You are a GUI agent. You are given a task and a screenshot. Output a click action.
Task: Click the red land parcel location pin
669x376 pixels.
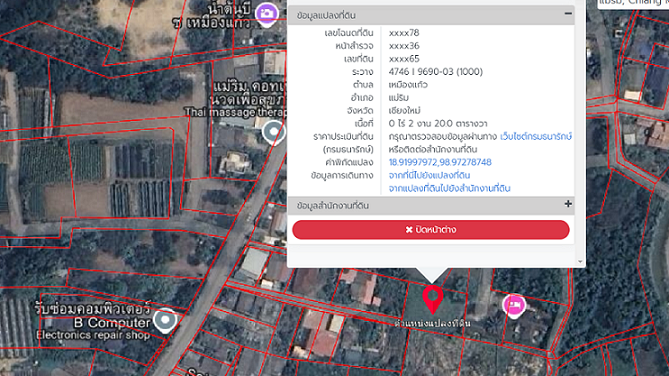(433, 299)
